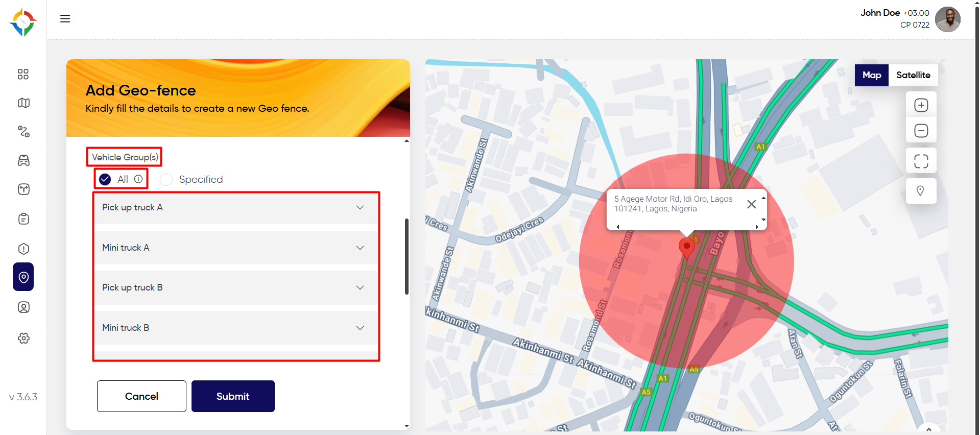Expand the Pick up truck A group
The height and width of the screenshot is (435, 980).
point(236,207)
